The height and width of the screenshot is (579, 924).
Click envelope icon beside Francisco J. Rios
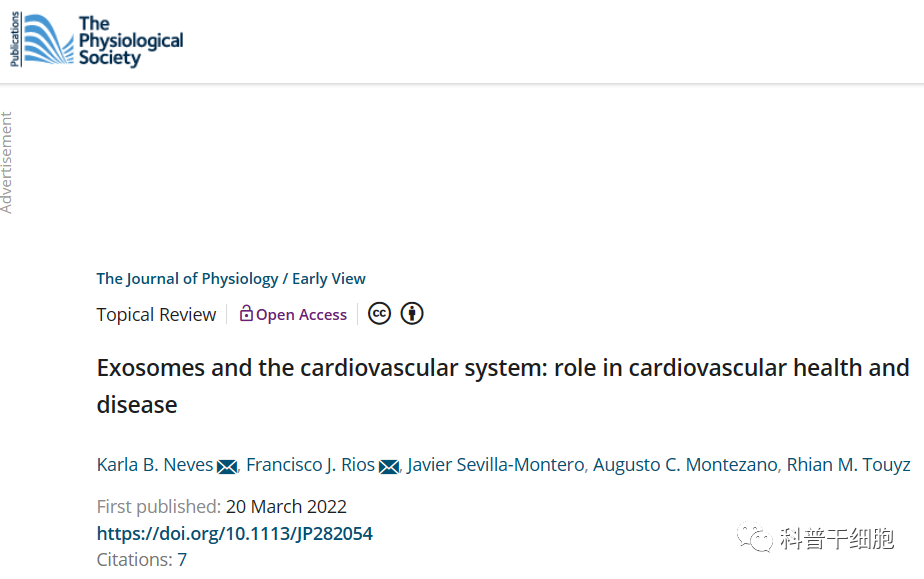coord(389,466)
